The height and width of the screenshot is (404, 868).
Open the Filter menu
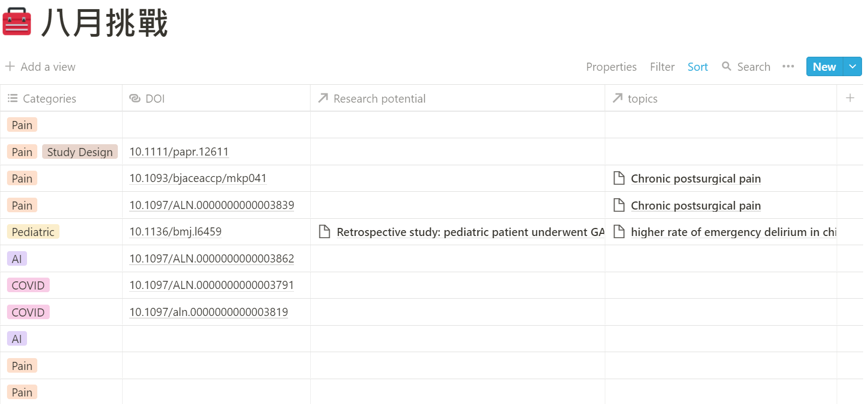pyautogui.click(x=662, y=67)
